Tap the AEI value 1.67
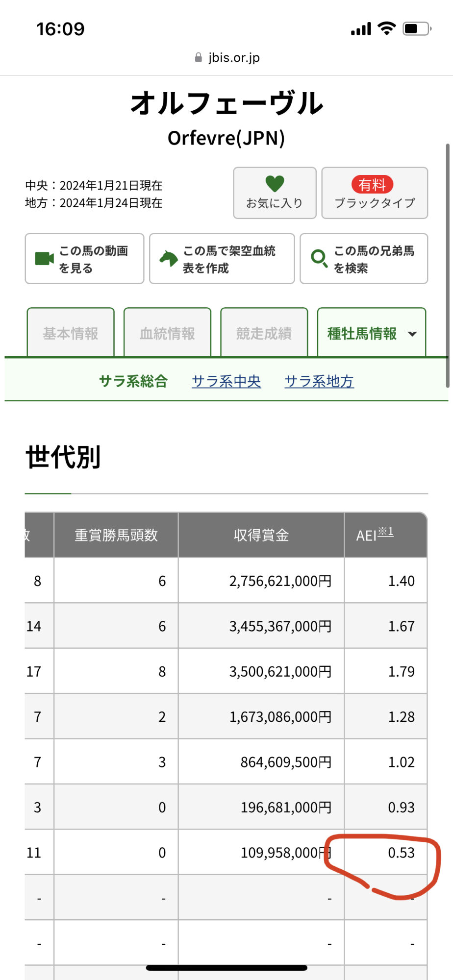Screen dimensions: 453x980 [401, 626]
